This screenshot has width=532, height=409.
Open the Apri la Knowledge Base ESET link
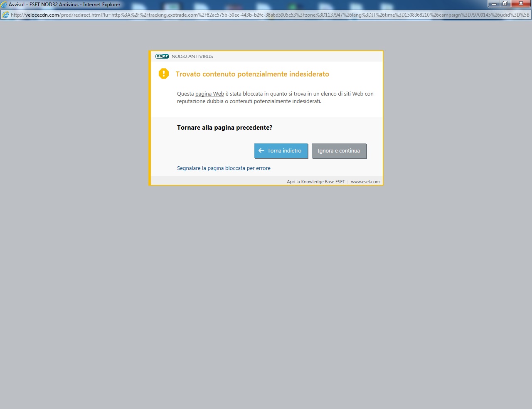tap(316, 182)
